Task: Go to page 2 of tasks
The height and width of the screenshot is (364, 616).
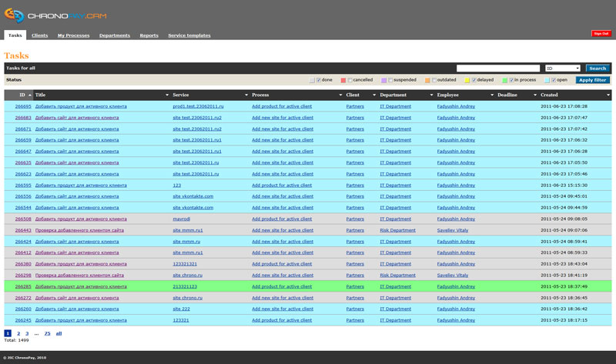Action: click(18, 333)
